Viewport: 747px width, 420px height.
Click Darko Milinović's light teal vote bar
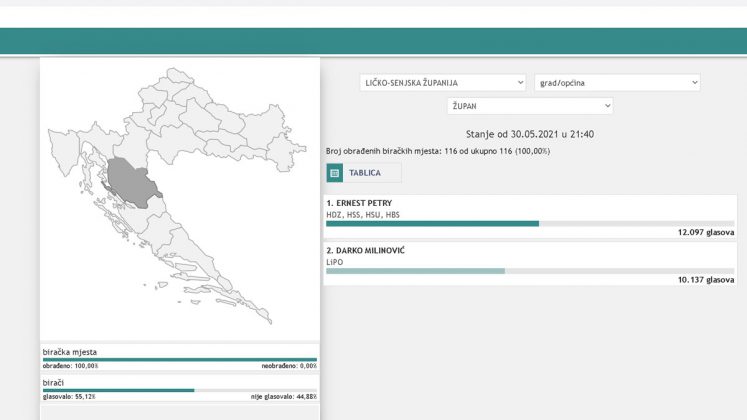[415, 271]
